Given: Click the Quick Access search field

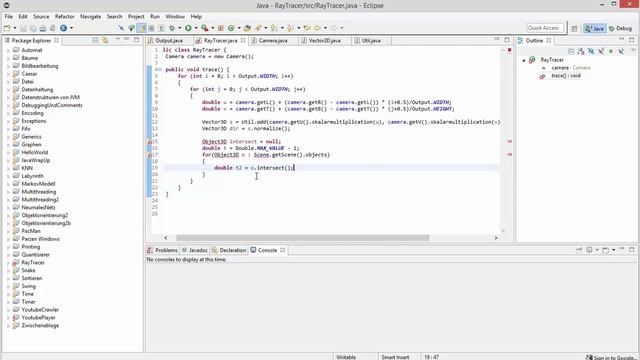Looking at the screenshot, I should [x=545, y=28].
